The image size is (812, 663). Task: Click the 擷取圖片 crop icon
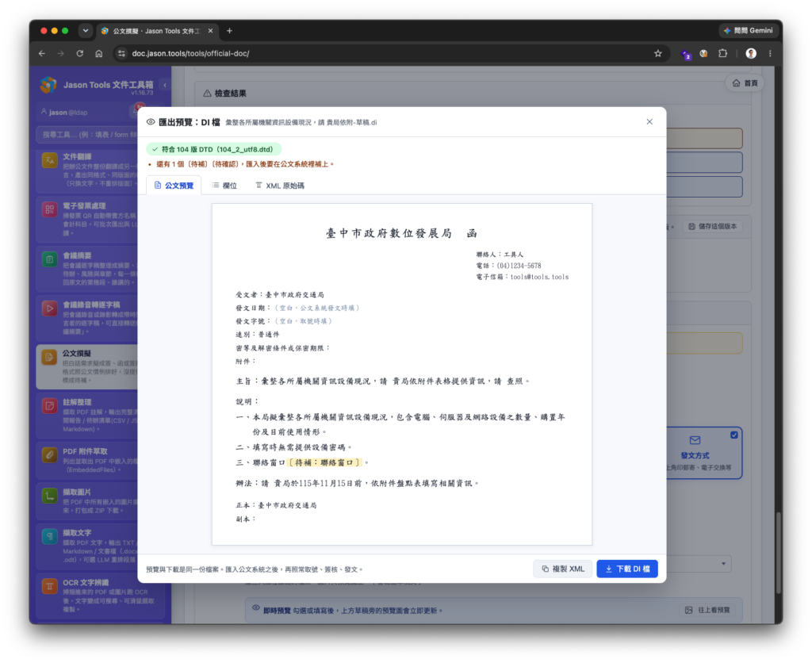tap(50, 496)
